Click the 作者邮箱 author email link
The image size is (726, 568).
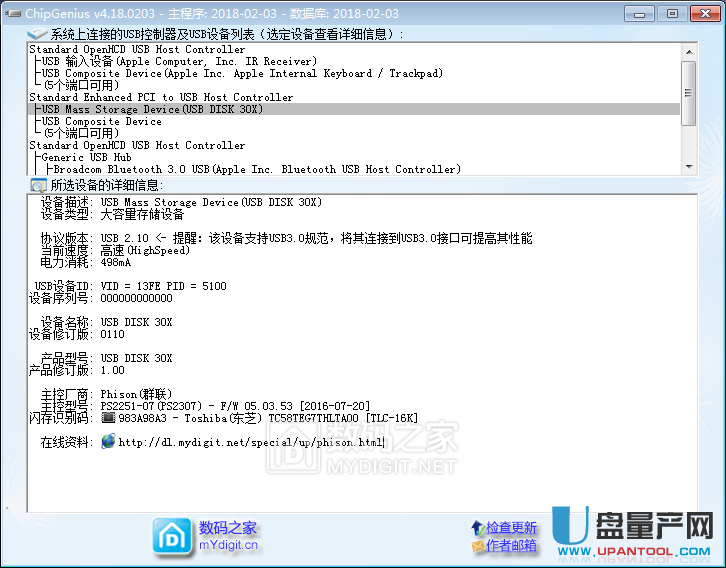512,546
